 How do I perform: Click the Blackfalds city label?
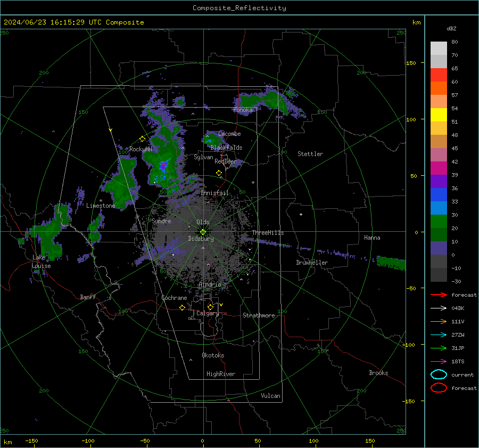[x=226, y=148]
